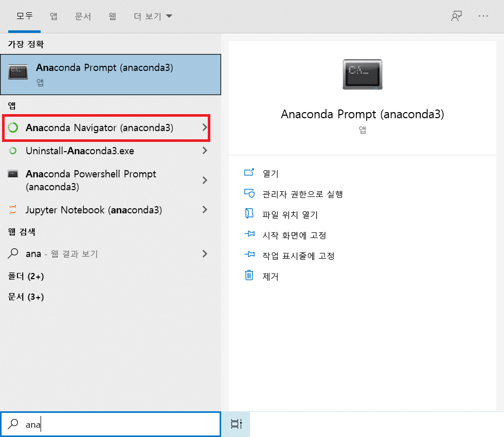
Task: Click the magnifier icon beside ana web result
Action: [13, 253]
